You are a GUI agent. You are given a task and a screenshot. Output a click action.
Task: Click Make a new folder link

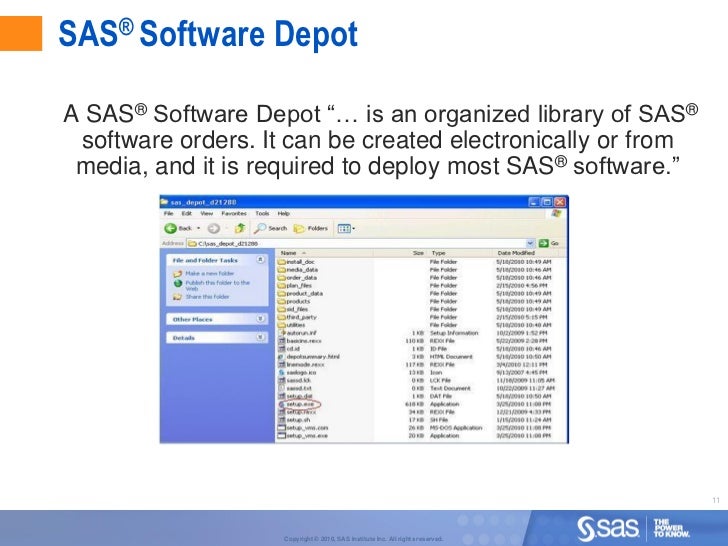[x=209, y=273]
